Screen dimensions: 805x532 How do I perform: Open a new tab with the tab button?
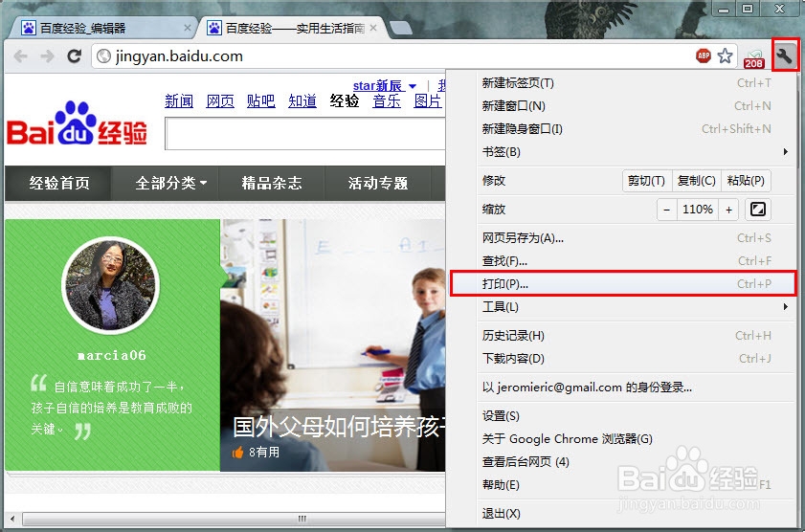pyautogui.click(x=400, y=28)
